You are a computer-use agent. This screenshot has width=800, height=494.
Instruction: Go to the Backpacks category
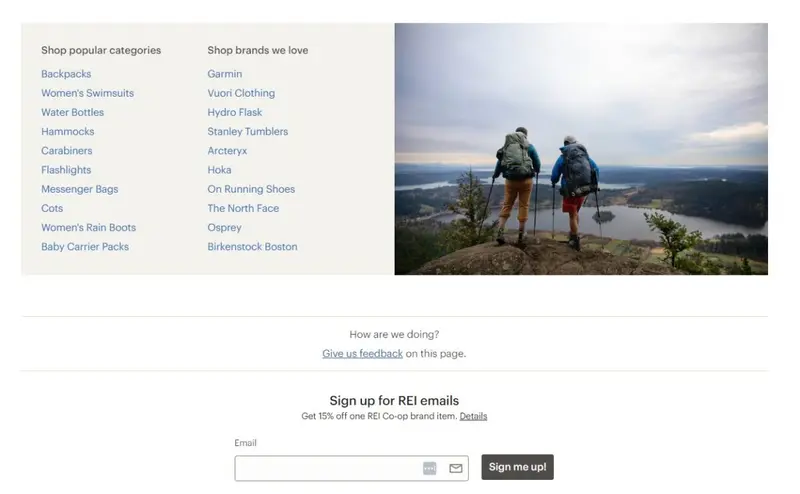(66, 74)
